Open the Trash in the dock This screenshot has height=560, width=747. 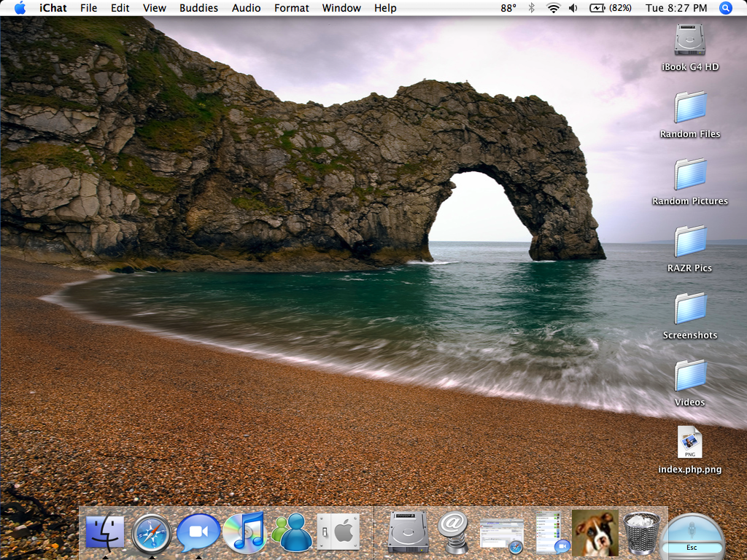click(642, 532)
